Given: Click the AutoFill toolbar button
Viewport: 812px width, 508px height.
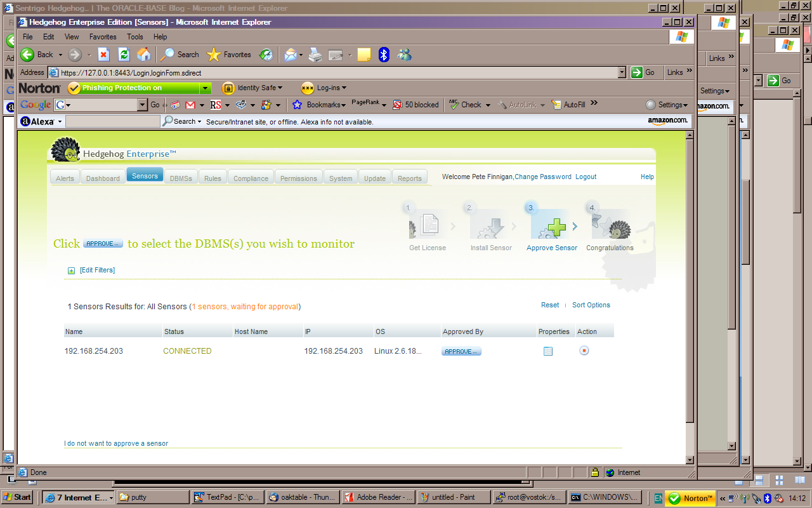Looking at the screenshot, I should [x=568, y=105].
